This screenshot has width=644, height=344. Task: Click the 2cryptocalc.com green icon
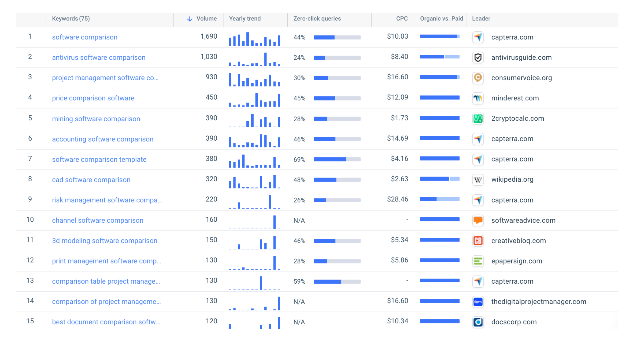point(478,119)
